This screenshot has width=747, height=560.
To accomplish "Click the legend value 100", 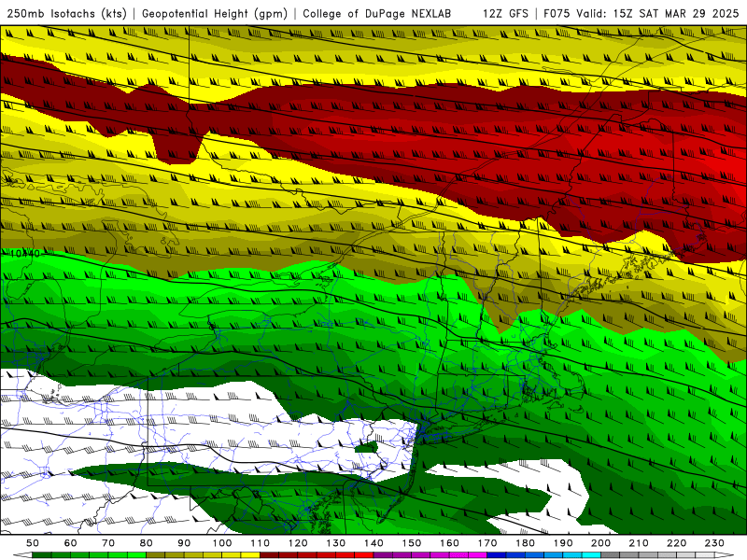I will (x=222, y=543).
